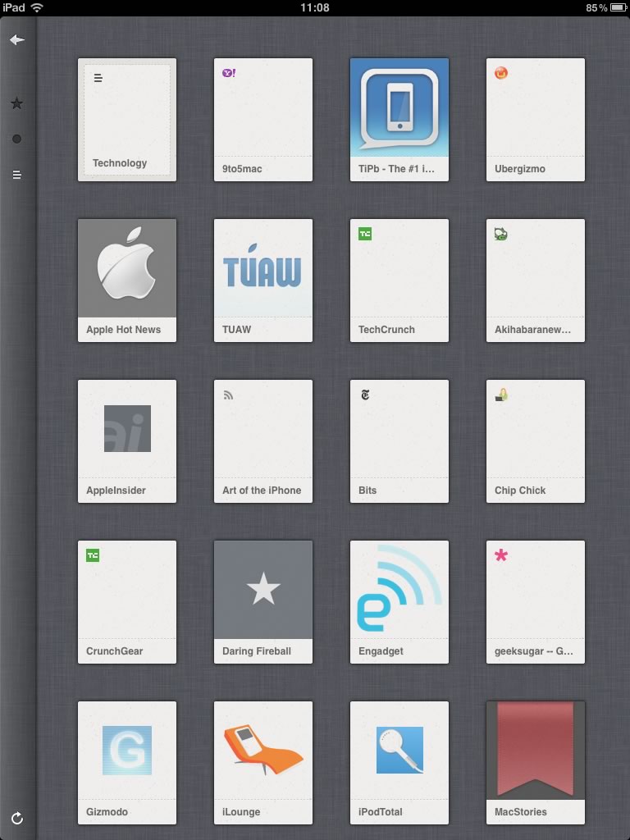Open the Daring Fireball feed
Image resolution: width=630 pixels, height=840 pixels.
[x=263, y=601]
